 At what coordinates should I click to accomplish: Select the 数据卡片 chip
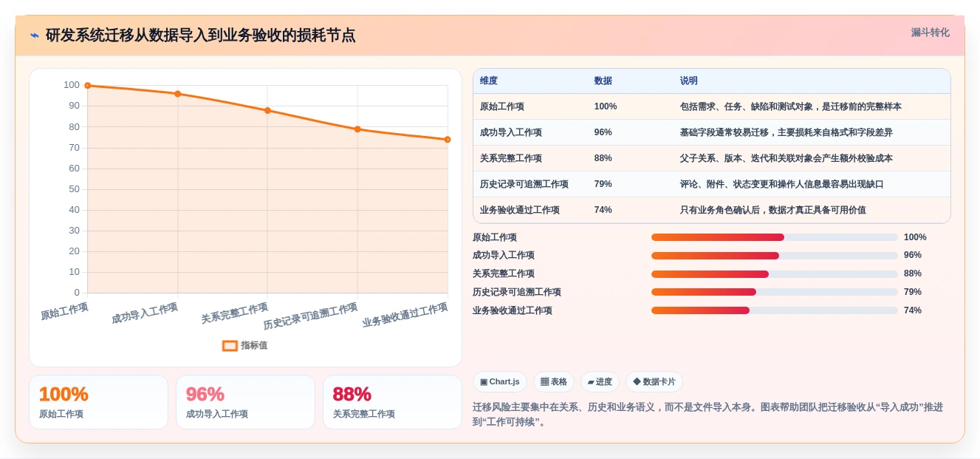point(654,381)
